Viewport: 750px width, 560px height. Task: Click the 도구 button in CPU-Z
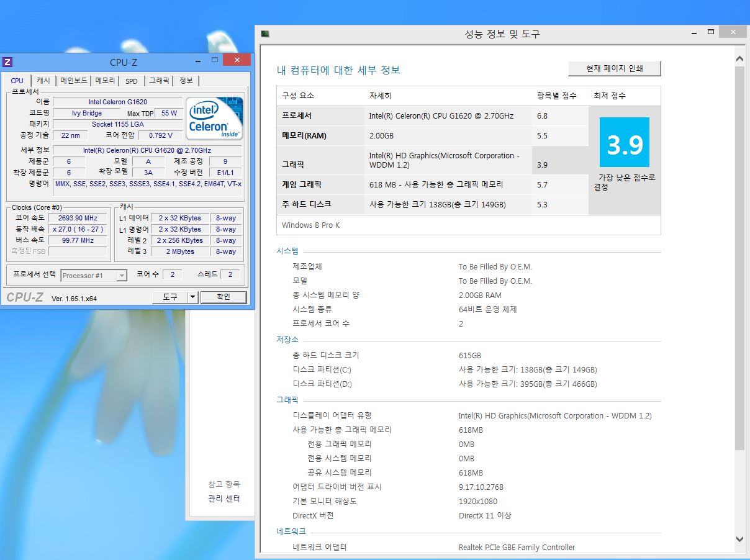pyautogui.click(x=170, y=297)
